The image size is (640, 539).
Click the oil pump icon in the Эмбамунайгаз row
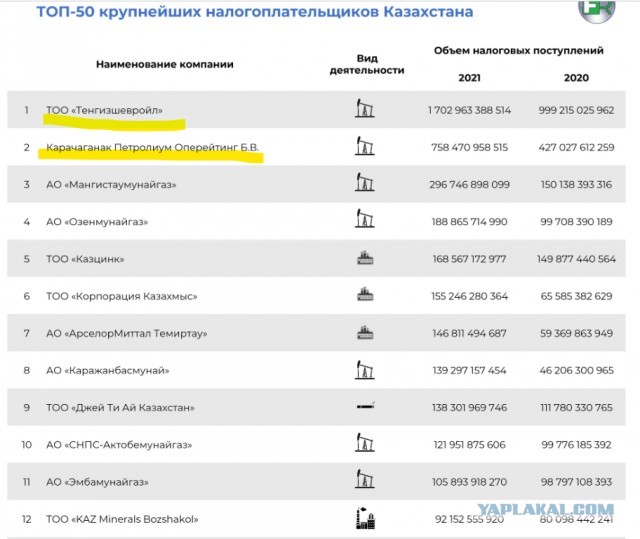point(364,479)
